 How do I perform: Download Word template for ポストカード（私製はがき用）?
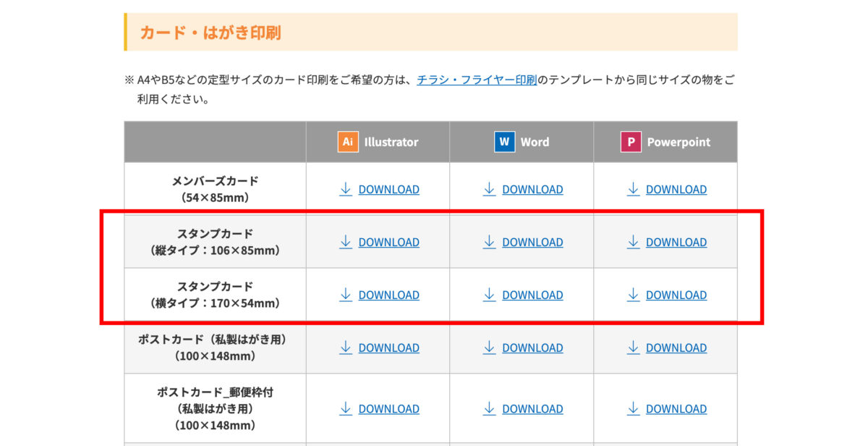coord(532,348)
